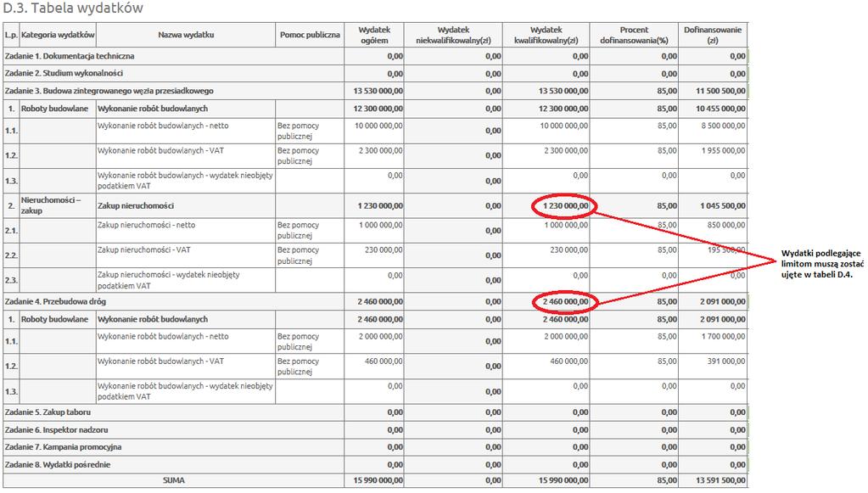Click the bold 'Zakup nieruchomości' expense name
The image size is (868, 493).
(136, 206)
